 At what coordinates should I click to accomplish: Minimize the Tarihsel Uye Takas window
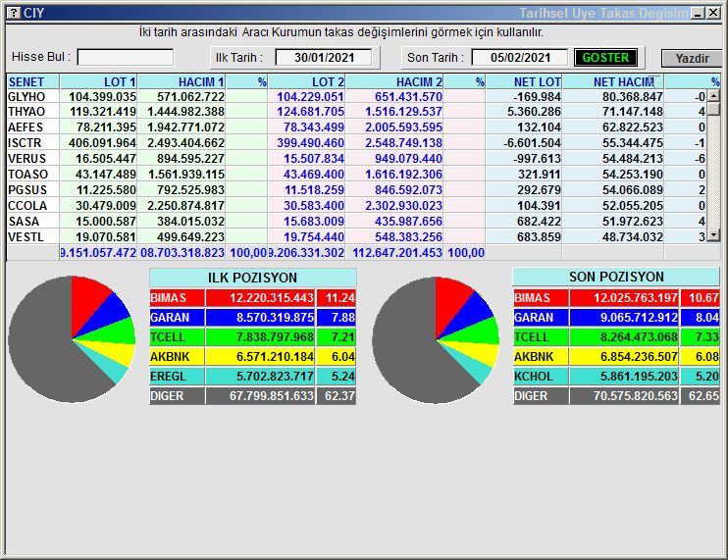(x=697, y=13)
